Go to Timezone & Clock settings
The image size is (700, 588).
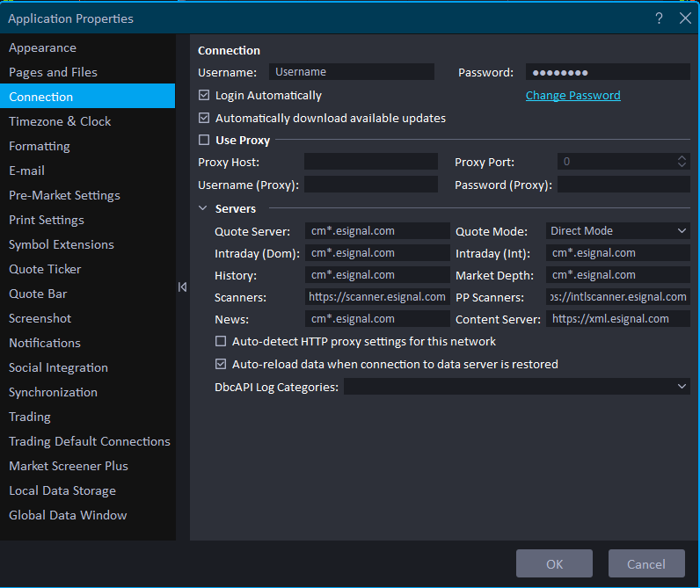88,121
